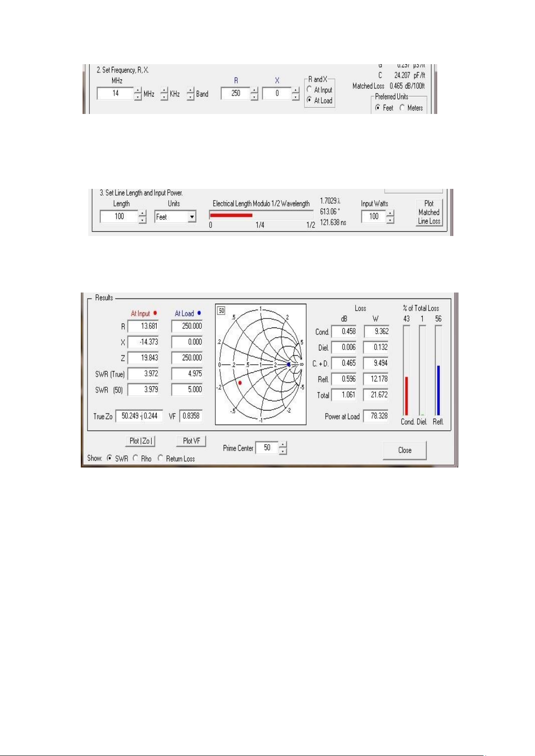Click the Prime Center field
Viewport: 535px width, 756px height.
(x=267, y=448)
